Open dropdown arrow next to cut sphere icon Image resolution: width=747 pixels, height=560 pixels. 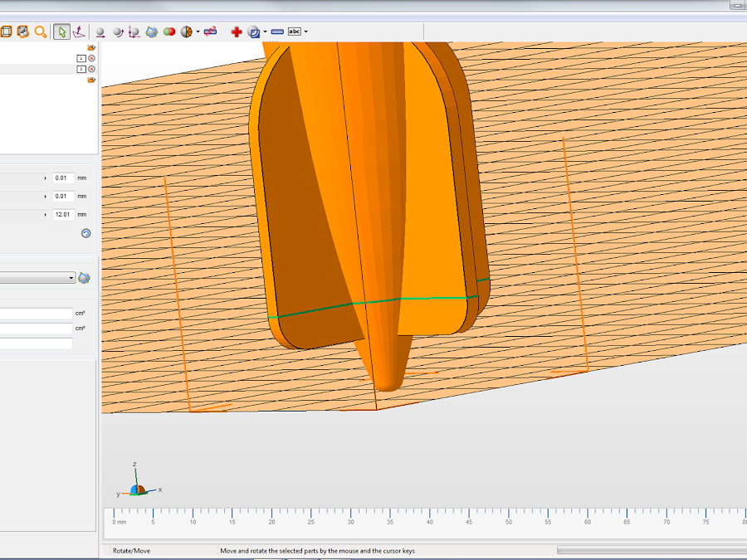click(x=198, y=32)
